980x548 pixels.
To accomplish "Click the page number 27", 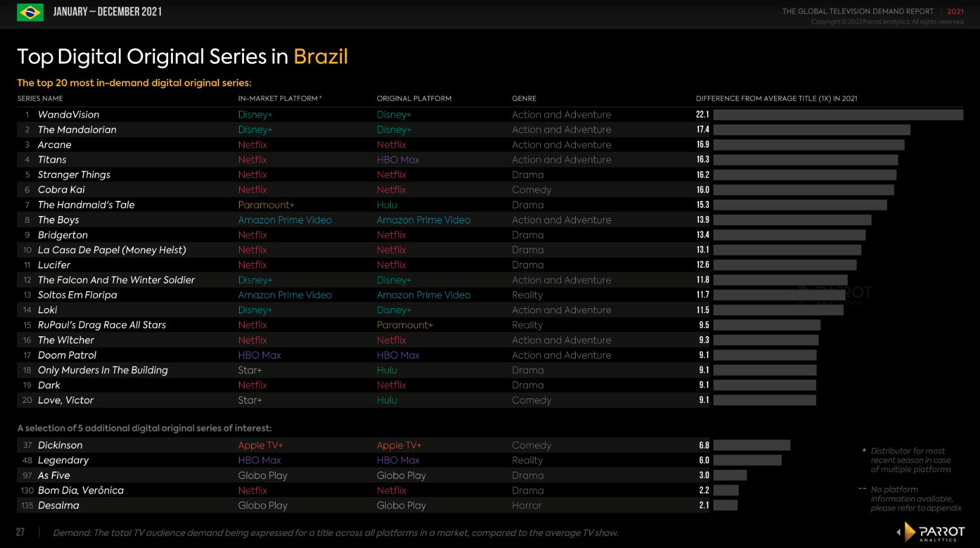I will [21, 532].
